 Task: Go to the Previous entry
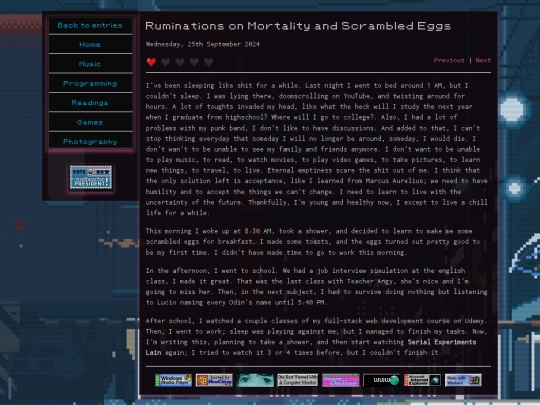tap(449, 60)
